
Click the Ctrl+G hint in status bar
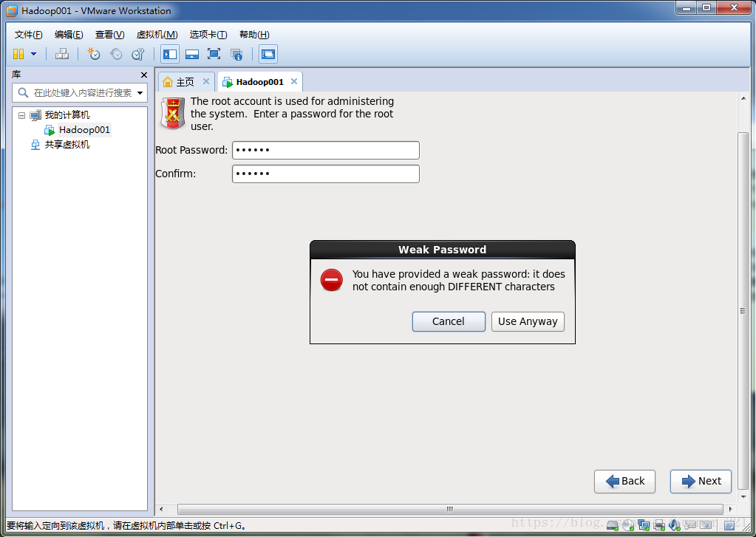[x=230, y=525]
